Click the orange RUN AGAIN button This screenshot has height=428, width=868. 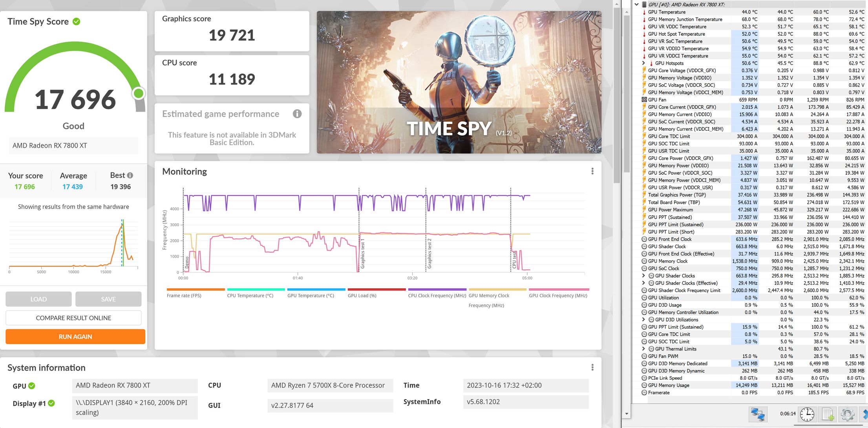(x=75, y=337)
